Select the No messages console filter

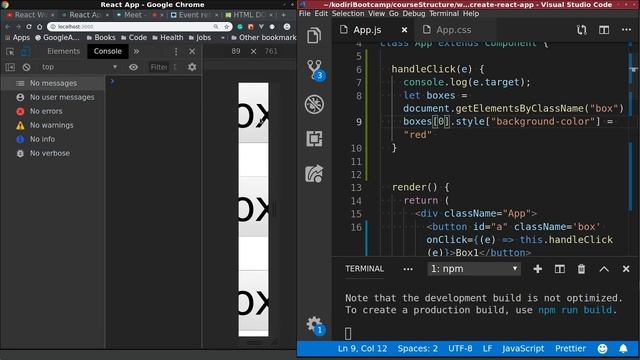53,83
